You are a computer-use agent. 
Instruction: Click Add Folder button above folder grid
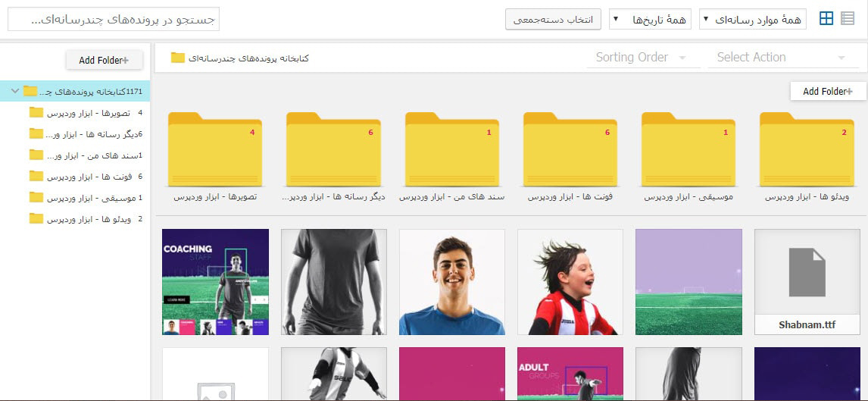(x=828, y=92)
